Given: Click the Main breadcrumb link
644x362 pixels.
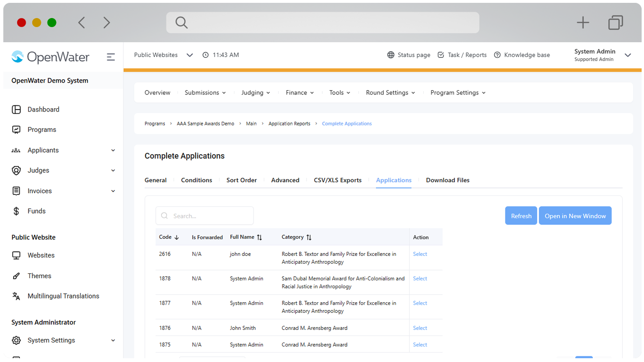Looking at the screenshot, I should pyautogui.click(x=252, y=124).
